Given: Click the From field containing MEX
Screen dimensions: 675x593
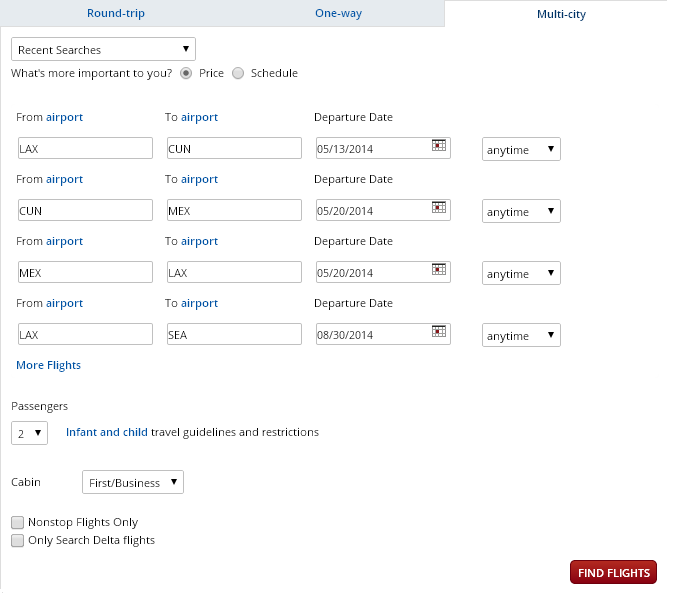Looking at the screenshot, I should (85, 272).
